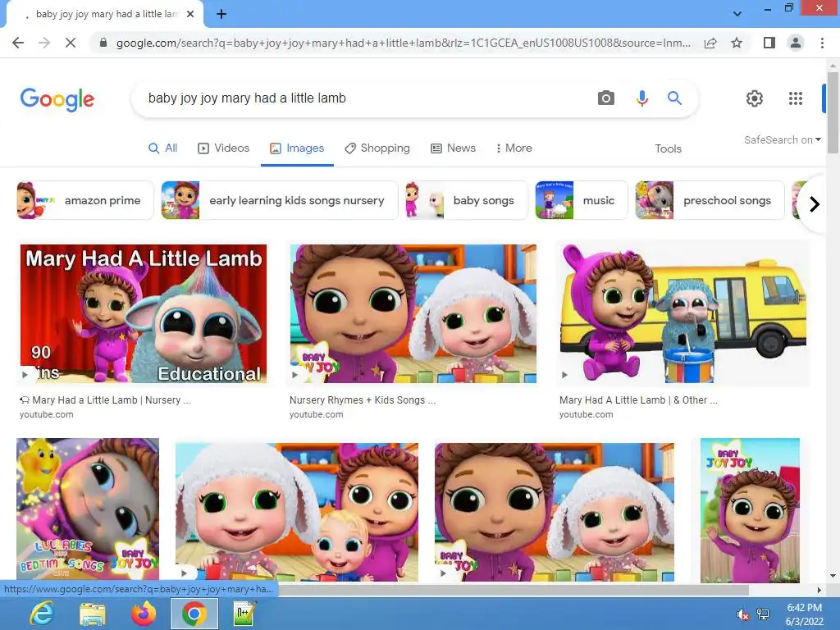Open the Chrome profile avatar
Screen dimensions: 840x630
(796, 43)
